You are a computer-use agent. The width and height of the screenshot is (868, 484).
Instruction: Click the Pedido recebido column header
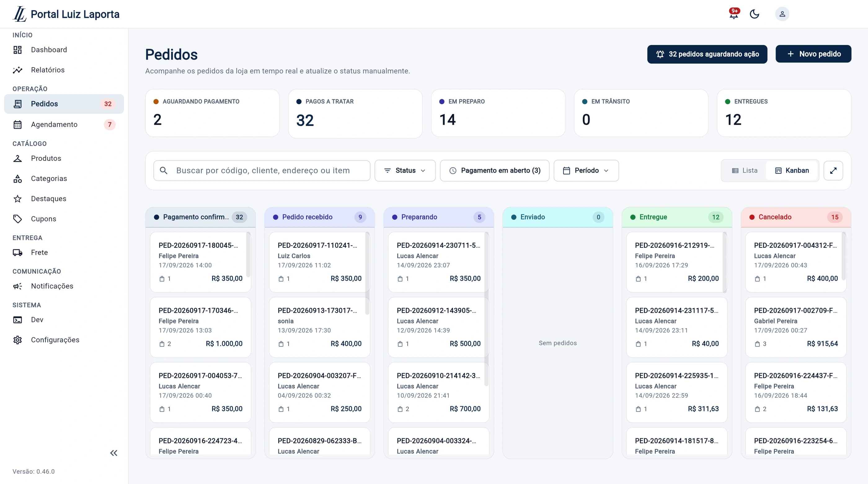pyautogui.click(x=319, y=217)
